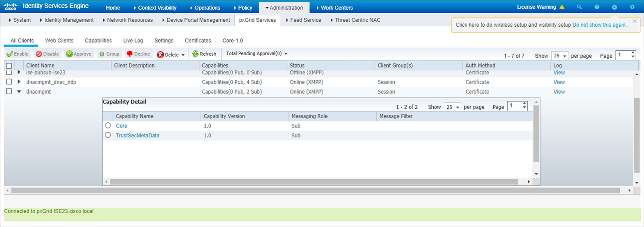644x227 pixels.
Task: Open the Work Centers menu
Action: click(x=334, y=8)
